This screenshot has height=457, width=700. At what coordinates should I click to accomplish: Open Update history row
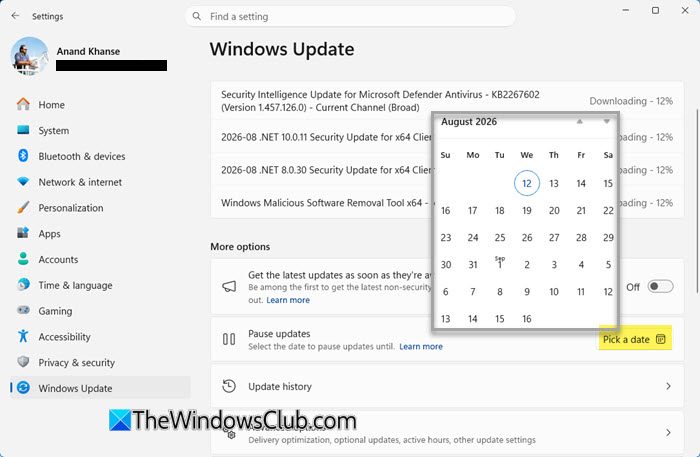[447, 386]
